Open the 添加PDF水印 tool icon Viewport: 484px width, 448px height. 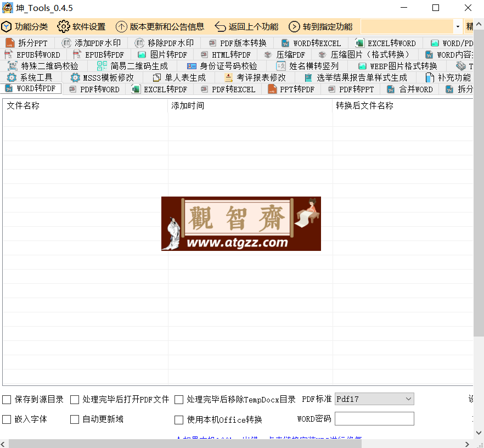pos(66,43)
